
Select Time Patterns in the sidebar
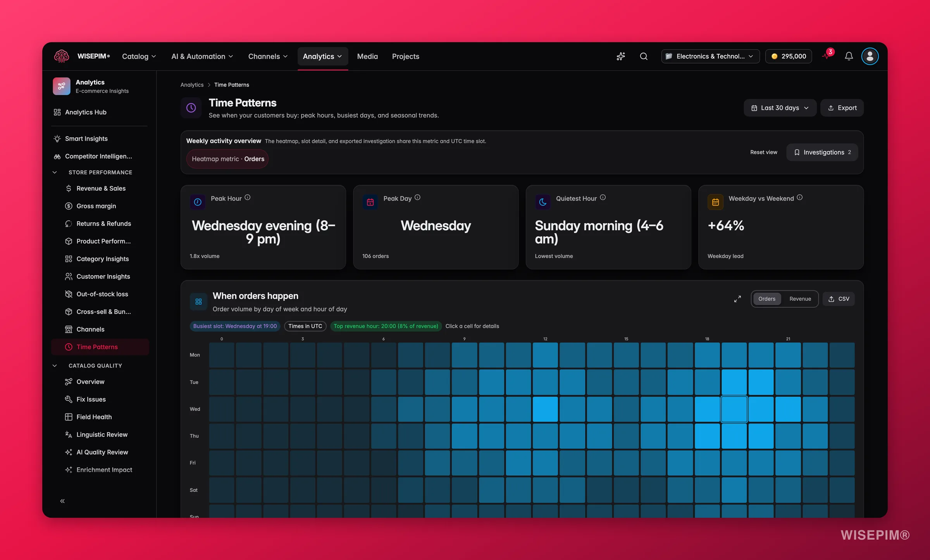pos(100,347)
